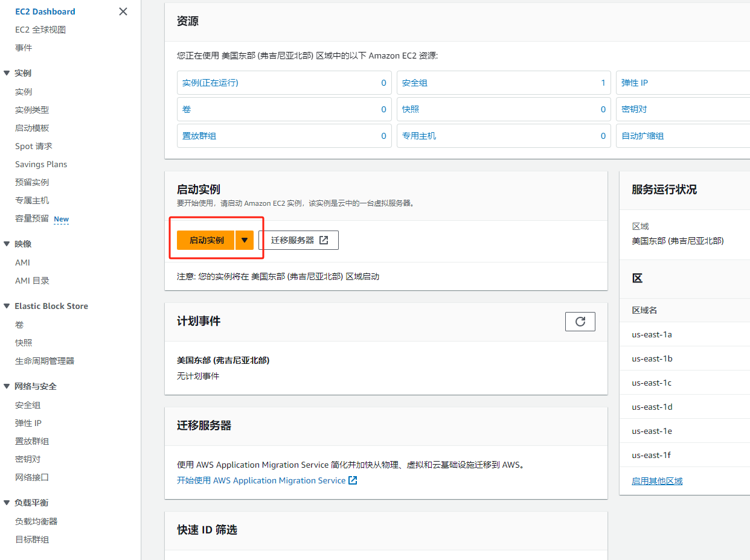Open the 启动实例 dropdown arrow

click(245, 240)
